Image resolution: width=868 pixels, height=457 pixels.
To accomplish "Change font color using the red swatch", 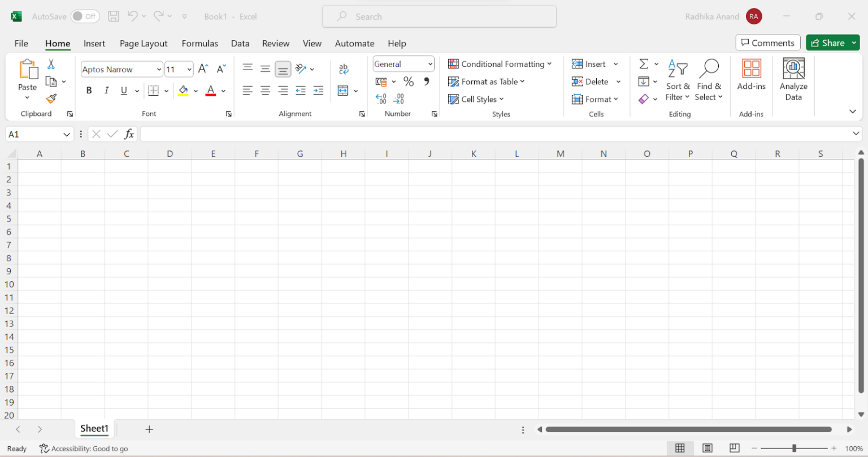I will tap(210, 90).
